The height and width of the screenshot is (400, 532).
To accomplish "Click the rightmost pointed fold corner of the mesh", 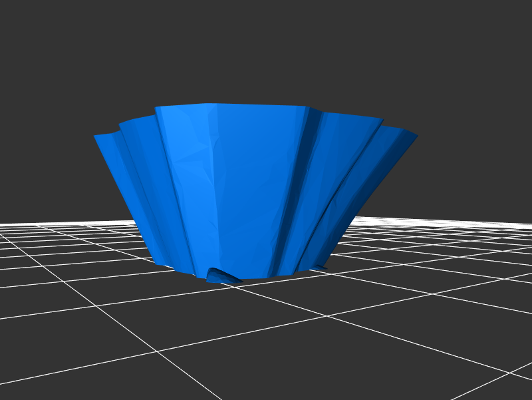I will 416,136.
